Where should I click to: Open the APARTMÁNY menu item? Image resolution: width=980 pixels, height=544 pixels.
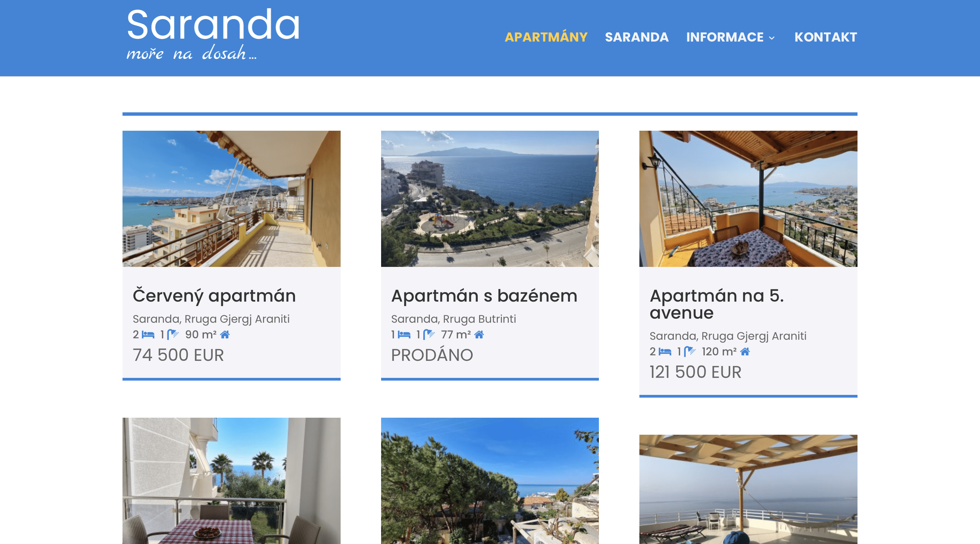coord(546,37)
